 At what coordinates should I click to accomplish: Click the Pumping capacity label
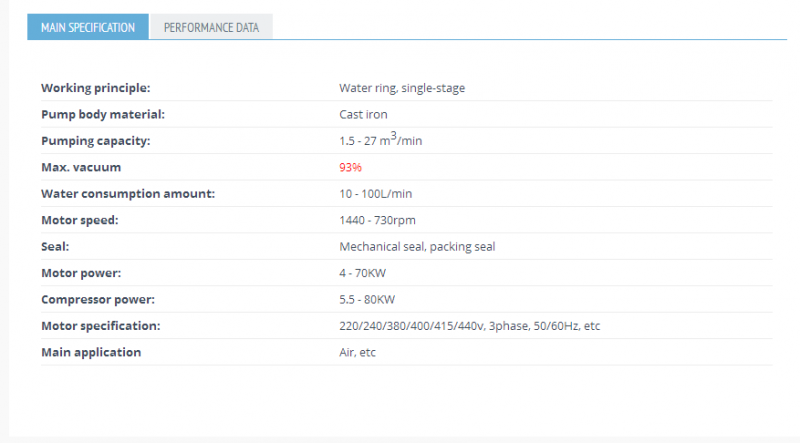pos(96,141)
